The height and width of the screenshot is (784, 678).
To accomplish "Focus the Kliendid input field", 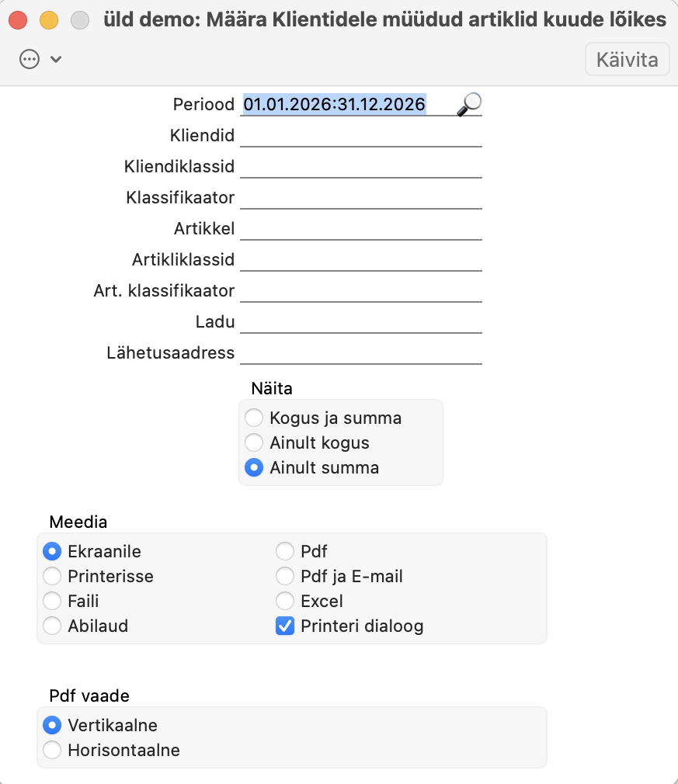I will click(361, 136).
